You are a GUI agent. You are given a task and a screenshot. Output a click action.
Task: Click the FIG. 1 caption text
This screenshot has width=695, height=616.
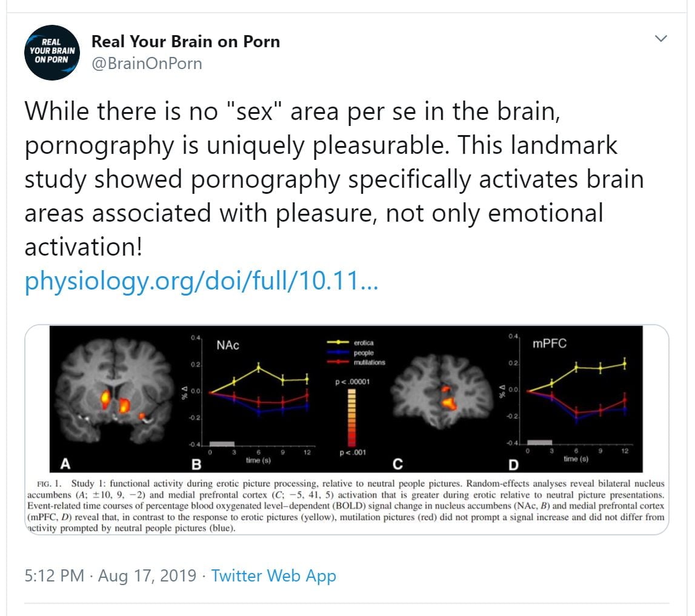pyautogui.click(x=345, y=506)
